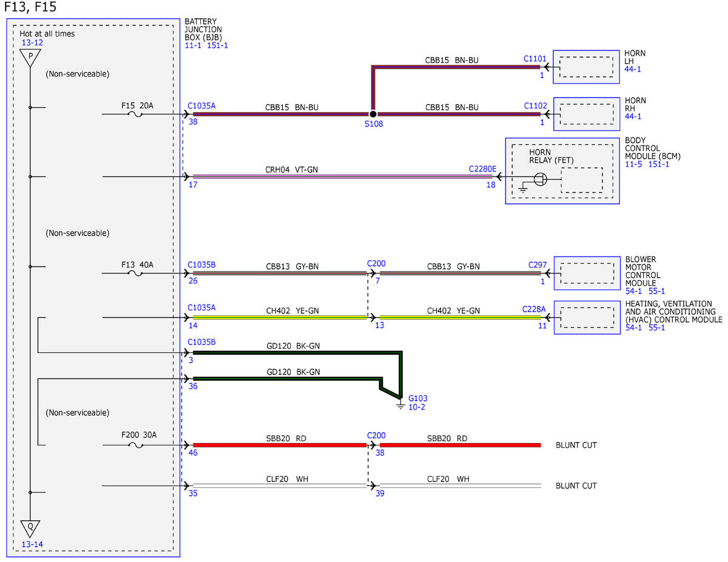Screen dimensions: 728x562
Task: Open connector C1035B at pin 3
Action: tap(201, 342)
